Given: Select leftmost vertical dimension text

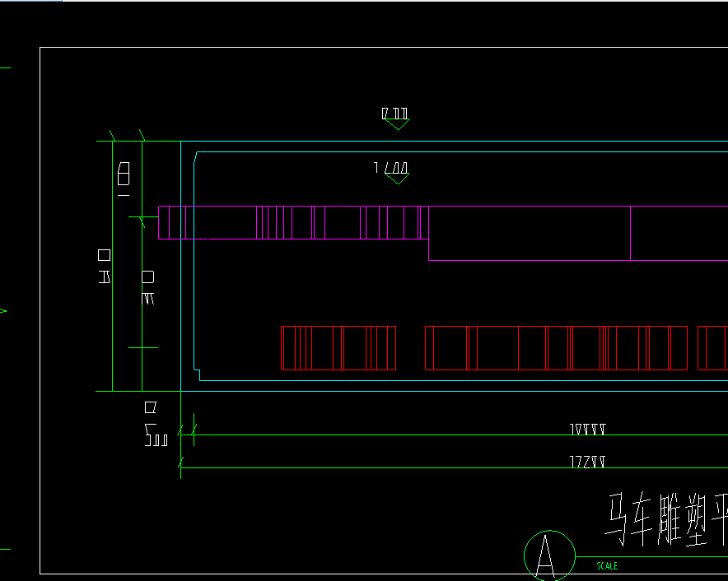Looking at the screenshot, I should (x=104, y=267).
